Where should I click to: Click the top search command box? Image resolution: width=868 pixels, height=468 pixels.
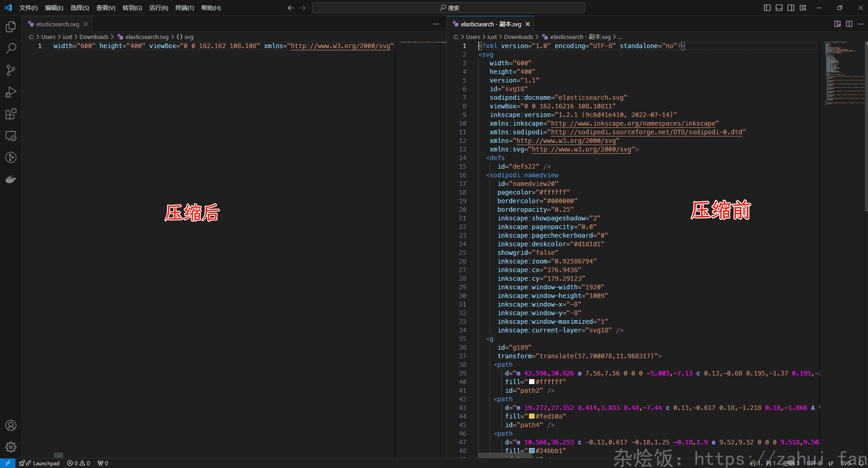point(448,8)
